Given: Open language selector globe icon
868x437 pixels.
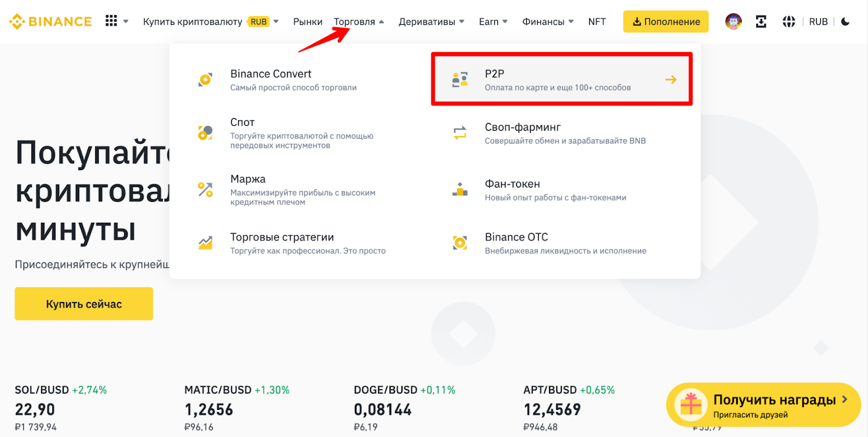Looking at the screenshot, I should click(789, 22).
